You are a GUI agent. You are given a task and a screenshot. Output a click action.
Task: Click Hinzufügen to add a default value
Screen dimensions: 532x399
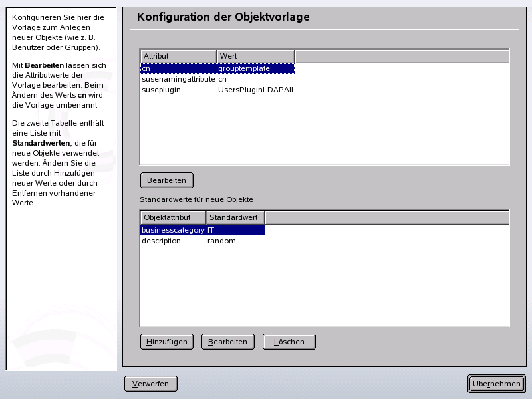(166, 341)
